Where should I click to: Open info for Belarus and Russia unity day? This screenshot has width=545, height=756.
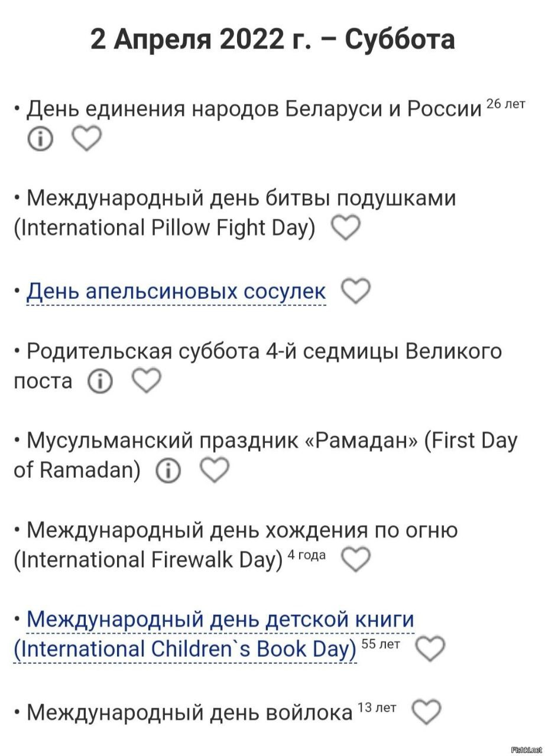coord(40,139)
